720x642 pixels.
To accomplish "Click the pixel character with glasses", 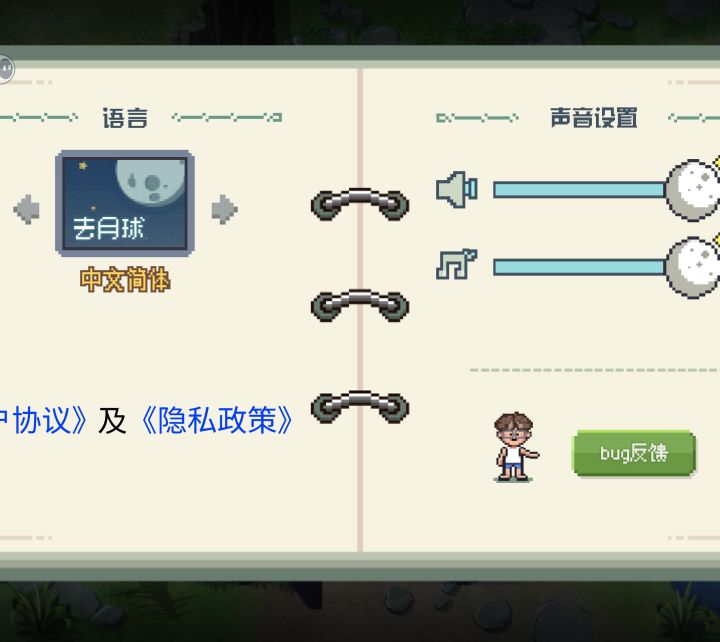I will click(x=516, y=447).
